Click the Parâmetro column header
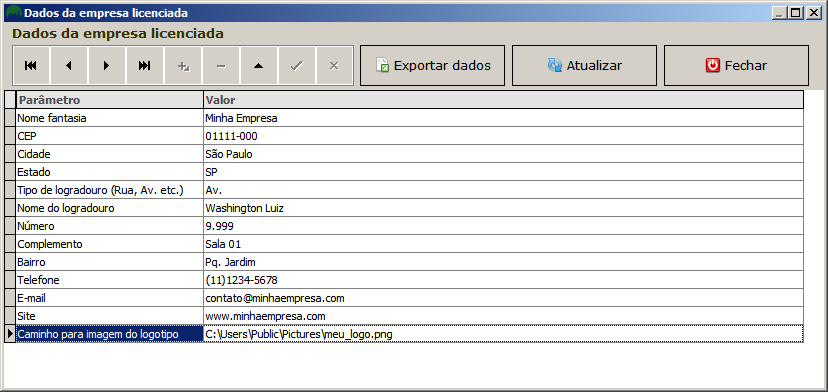Viewport: 828px width, 392px height. [110, 100]
